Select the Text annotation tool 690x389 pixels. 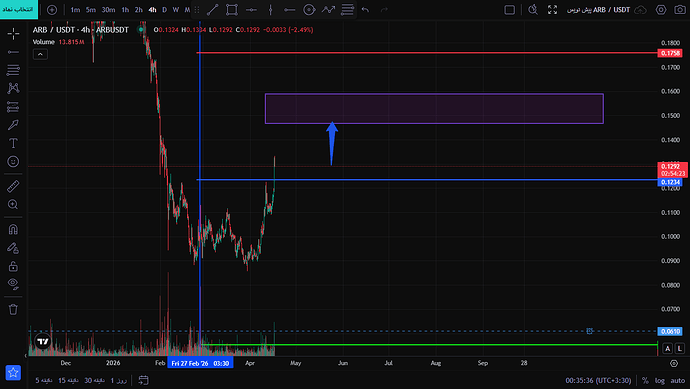coord(13,143)
